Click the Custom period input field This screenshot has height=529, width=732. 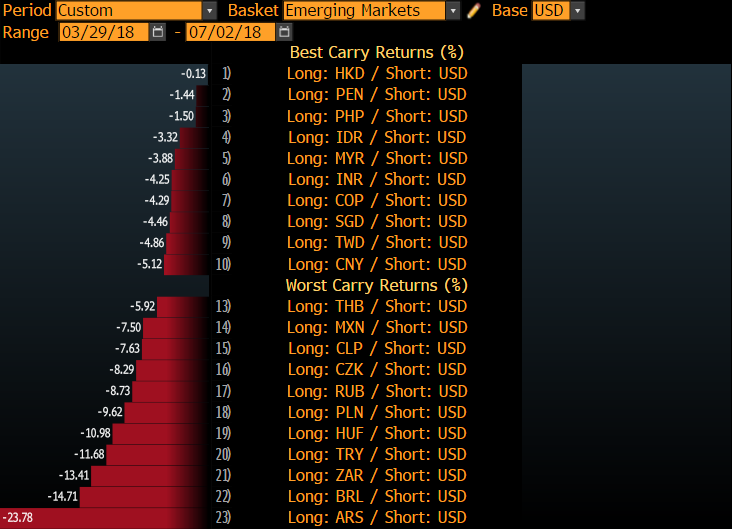pos(128,11)
